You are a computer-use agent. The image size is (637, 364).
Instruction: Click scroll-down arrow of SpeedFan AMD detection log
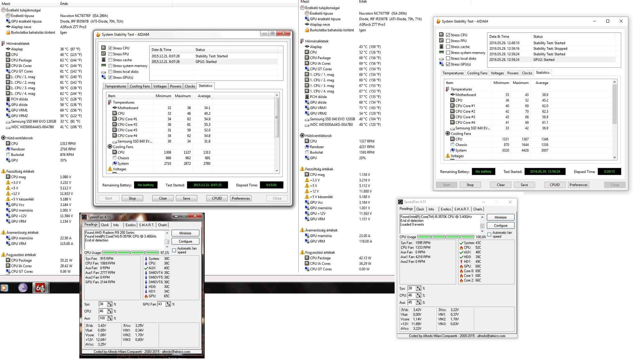[167, 247]
